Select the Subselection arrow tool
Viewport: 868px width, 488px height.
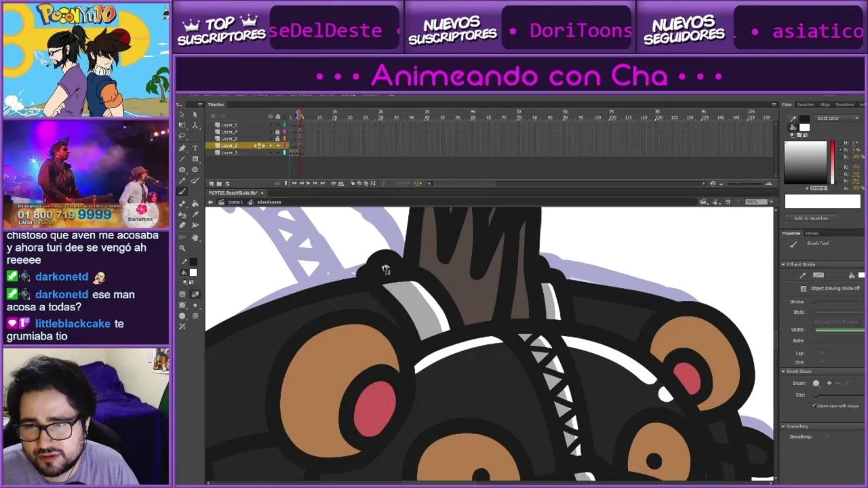(195, 115)
